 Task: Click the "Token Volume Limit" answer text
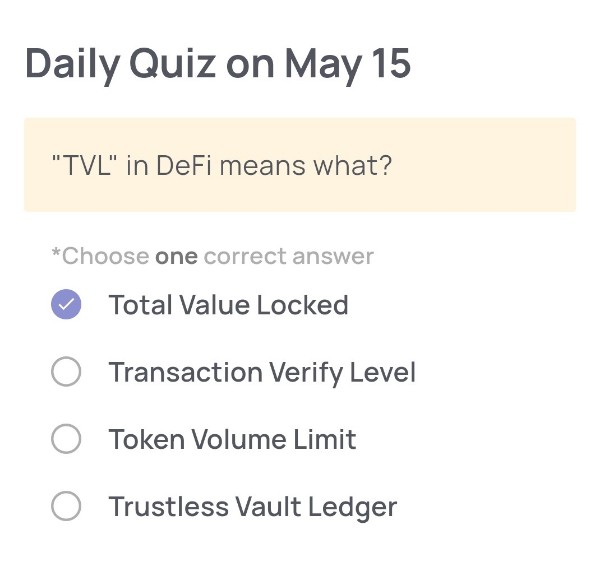click(233, 439)
